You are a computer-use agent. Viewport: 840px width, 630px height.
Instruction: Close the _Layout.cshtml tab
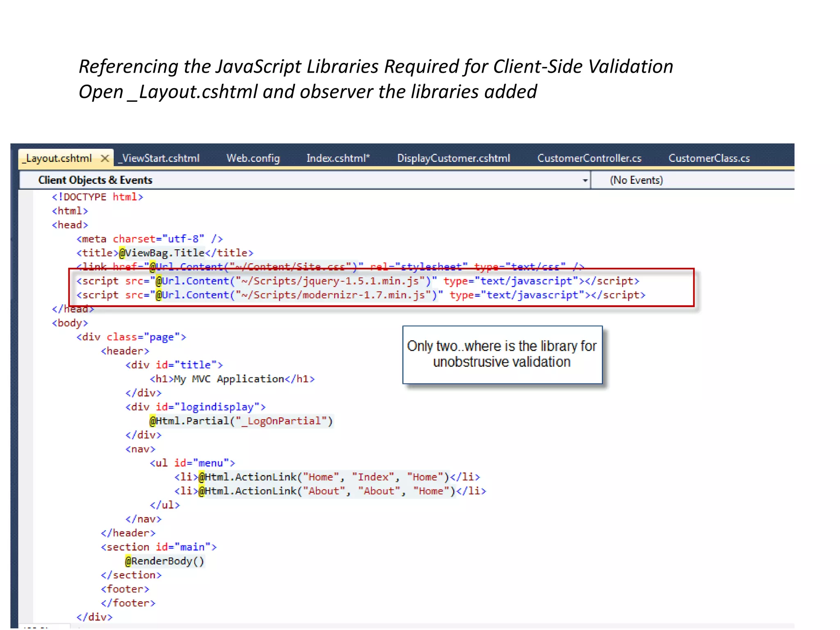click(x=105, y=158)
